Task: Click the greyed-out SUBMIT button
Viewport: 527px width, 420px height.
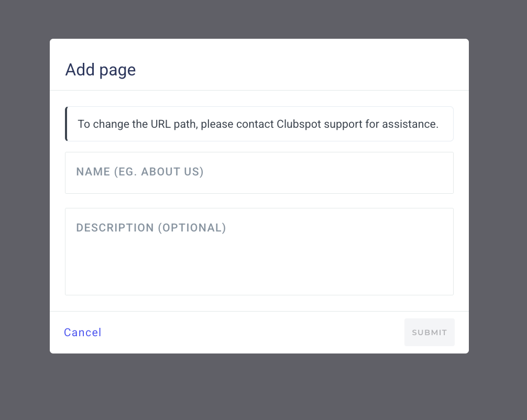Action: pyautogui.click(x=429, y=333)
